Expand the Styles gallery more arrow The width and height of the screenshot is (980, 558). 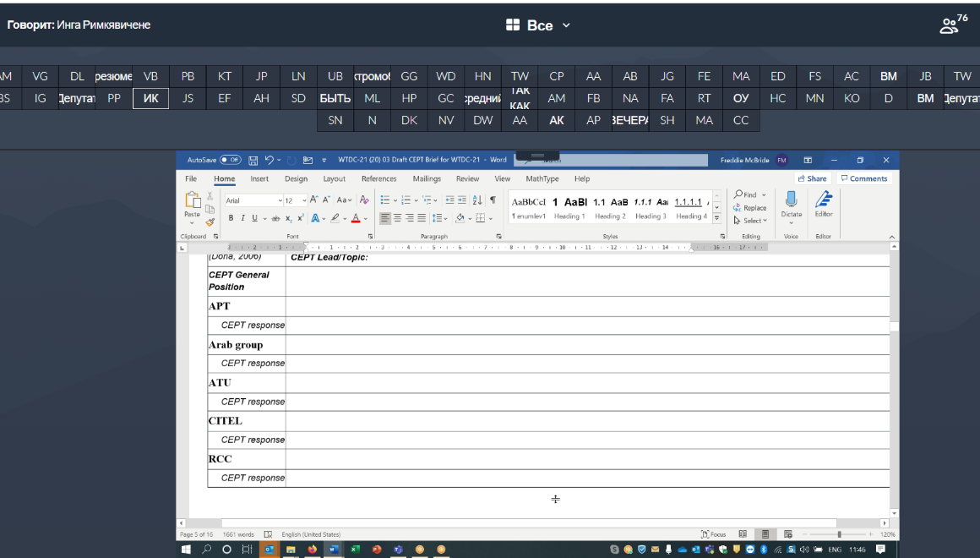(x=717, y=218)
